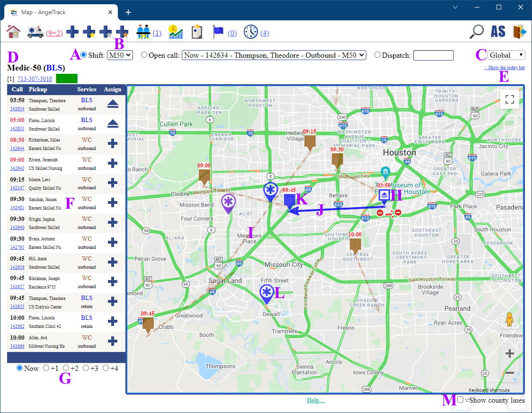Click the Dispatch number input field
This screenshot has height=413, width=532.
point(433,55)
